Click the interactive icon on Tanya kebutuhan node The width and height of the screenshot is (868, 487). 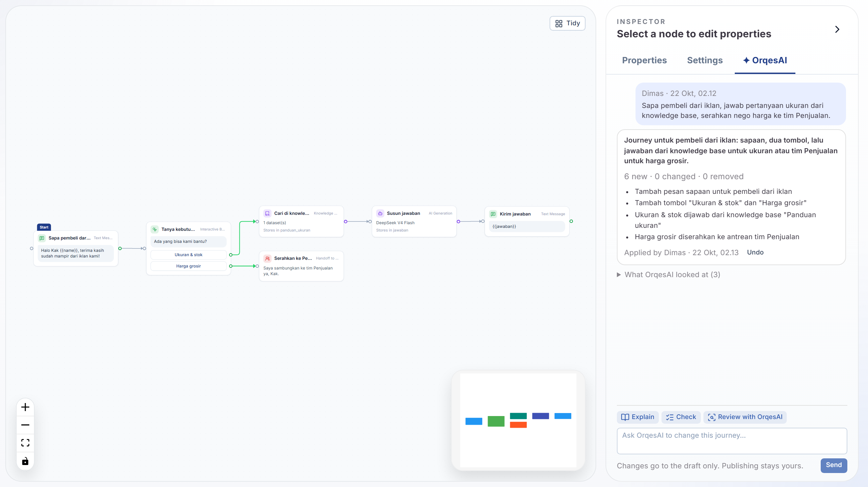coord(155,229)
